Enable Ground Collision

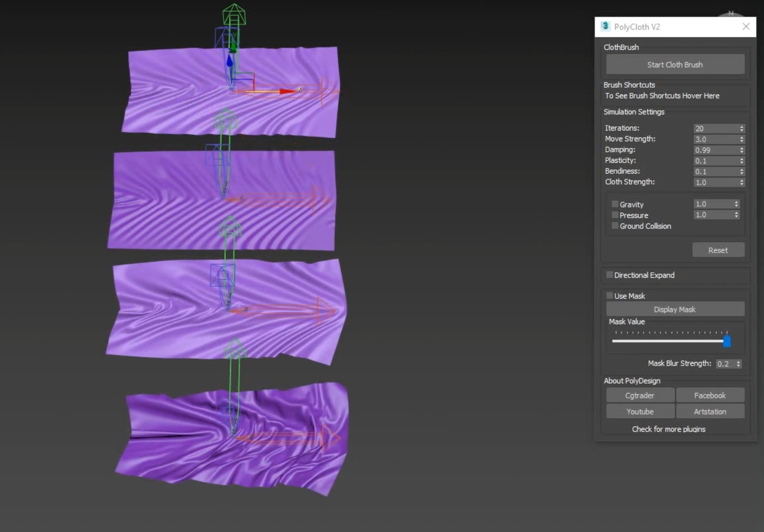click(x=615, y=226)
